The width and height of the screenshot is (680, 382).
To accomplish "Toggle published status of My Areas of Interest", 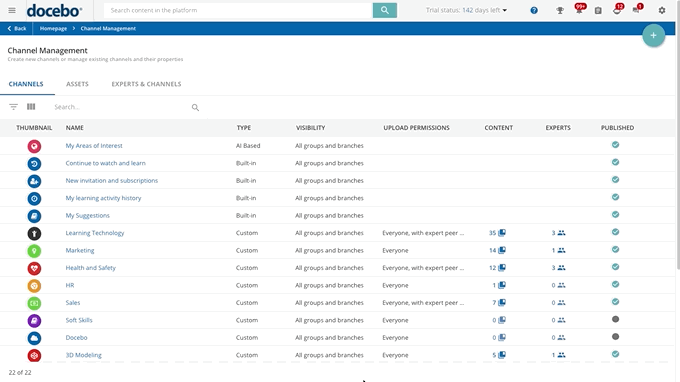I will 615,145.
